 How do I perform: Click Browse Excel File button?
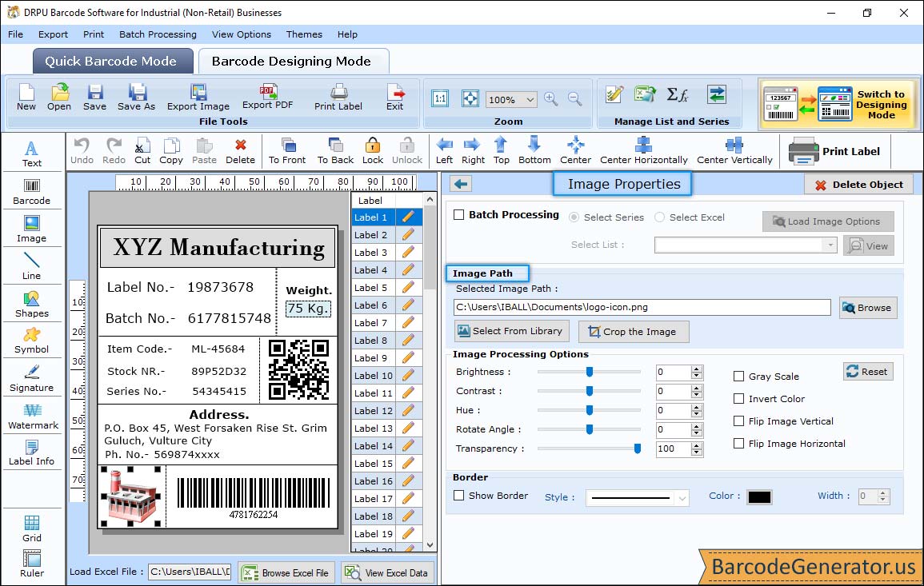point(286,573)
